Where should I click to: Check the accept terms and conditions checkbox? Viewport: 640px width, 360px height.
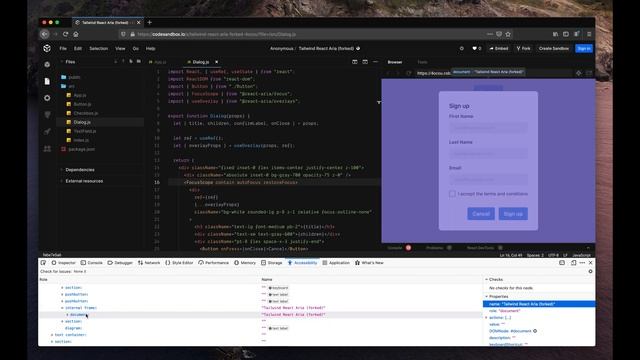(x=452, y=194)
